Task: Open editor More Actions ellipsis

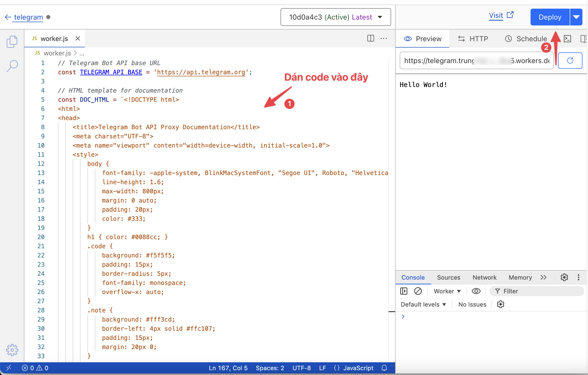Action: coord(383,38)
